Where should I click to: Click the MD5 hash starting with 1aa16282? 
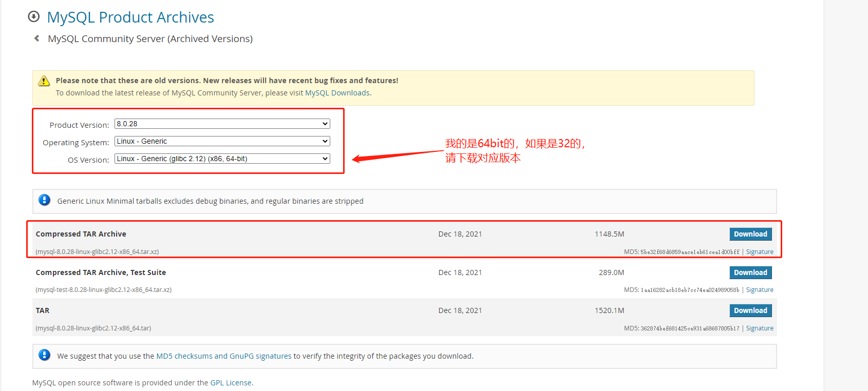[690, 290]
